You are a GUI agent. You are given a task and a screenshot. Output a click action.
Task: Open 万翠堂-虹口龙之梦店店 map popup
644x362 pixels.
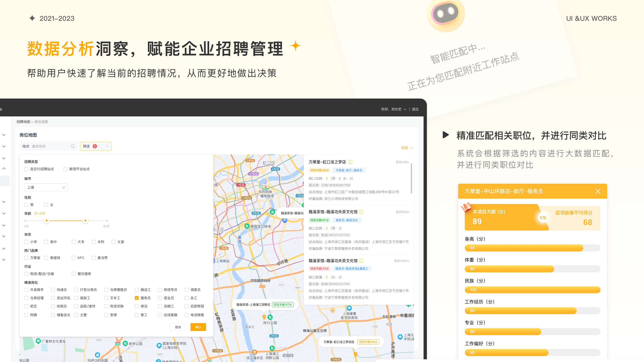coord(351,342)
